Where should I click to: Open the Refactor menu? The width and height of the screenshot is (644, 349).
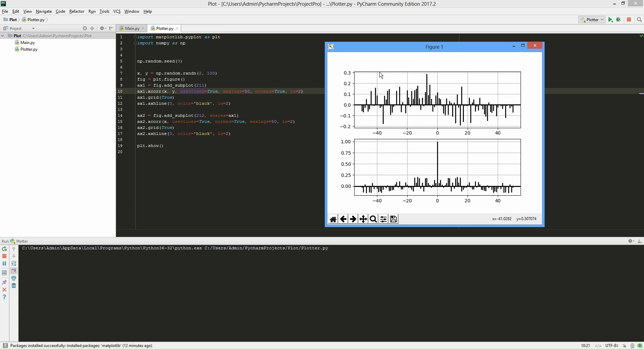(76, 11)
